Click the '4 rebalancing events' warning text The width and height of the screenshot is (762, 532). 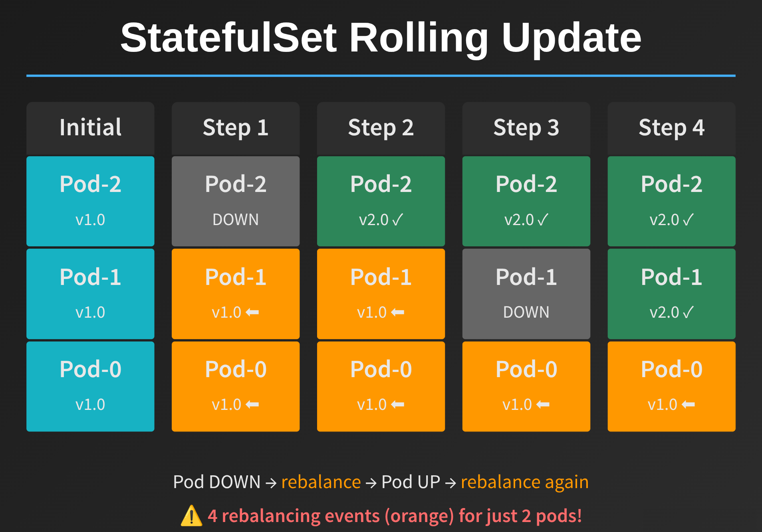(x=395, y=516)
